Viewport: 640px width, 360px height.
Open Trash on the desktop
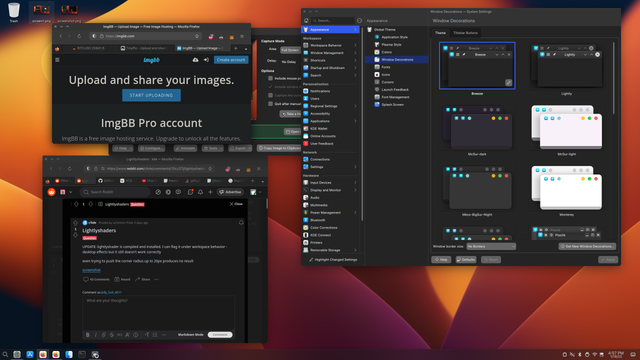click(x=13, y=12)
